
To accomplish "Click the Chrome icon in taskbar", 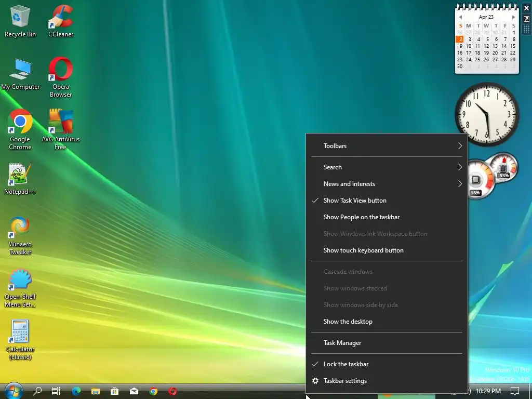I will point(153,391).
